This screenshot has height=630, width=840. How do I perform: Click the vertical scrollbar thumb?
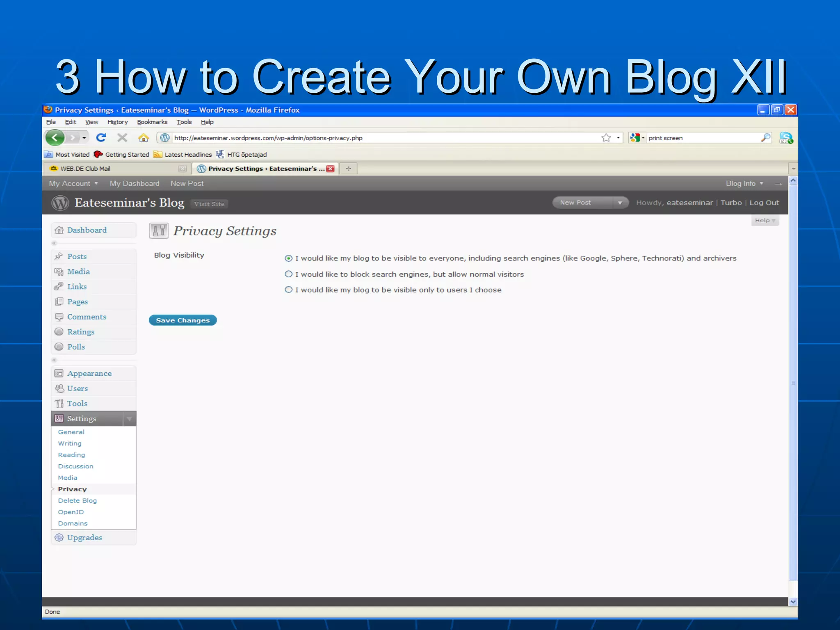tap(793, 383)
